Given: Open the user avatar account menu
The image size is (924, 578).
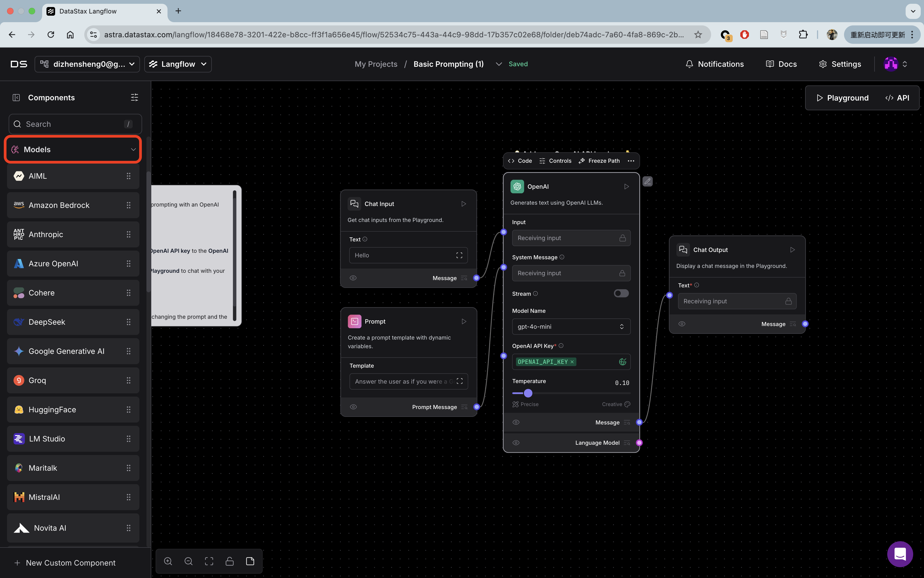Looking at the screenshot, I should pos(896,64).
